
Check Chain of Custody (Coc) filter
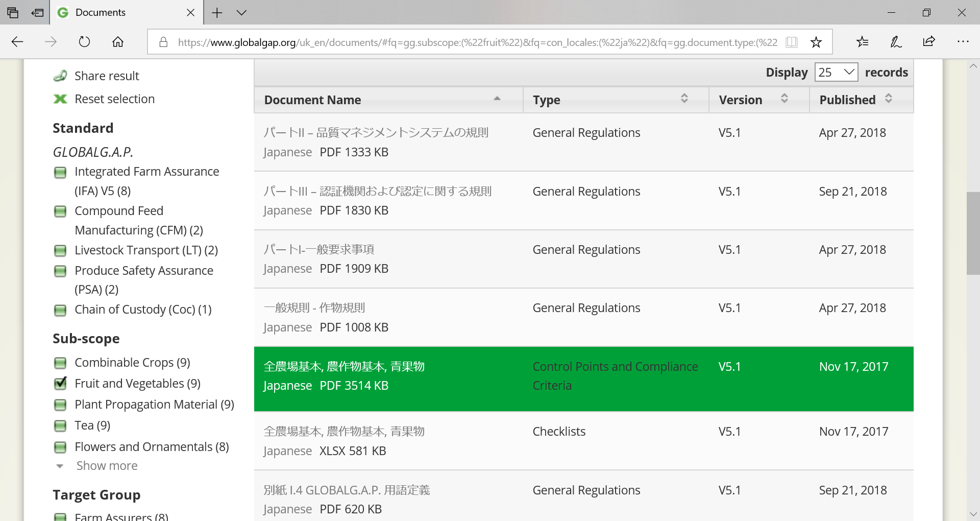[x=60, y=310]
